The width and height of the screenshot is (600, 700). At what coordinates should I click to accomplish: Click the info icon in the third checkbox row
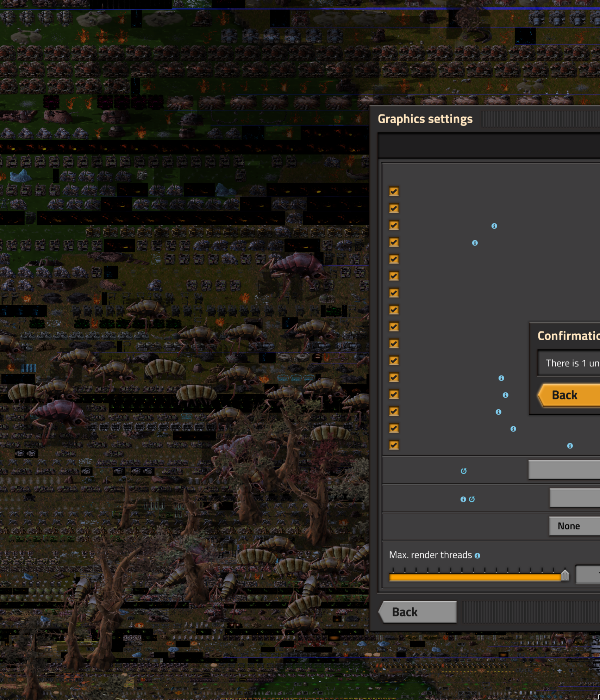click(x=494, y=226)
